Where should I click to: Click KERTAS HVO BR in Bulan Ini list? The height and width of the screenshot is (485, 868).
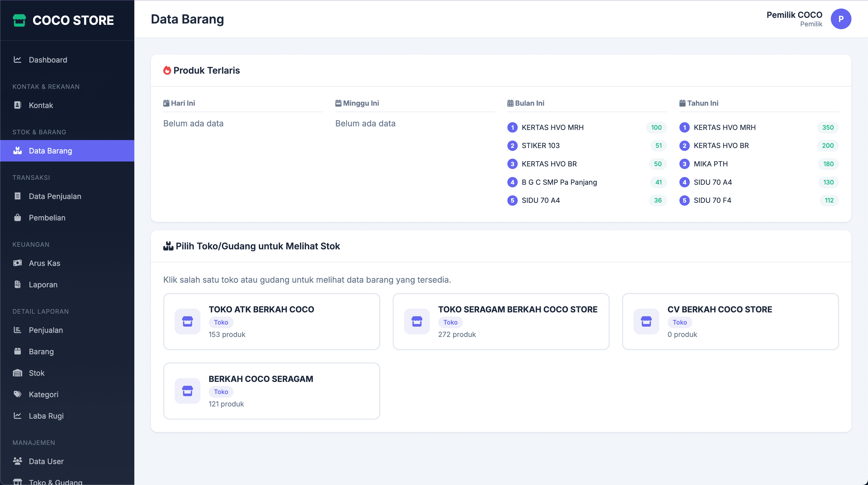click(x=549, y=164)
